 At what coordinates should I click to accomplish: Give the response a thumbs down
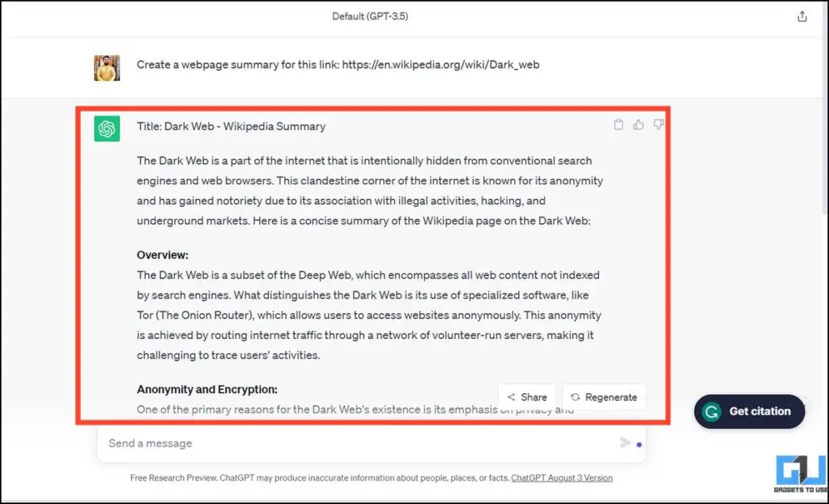658,125
